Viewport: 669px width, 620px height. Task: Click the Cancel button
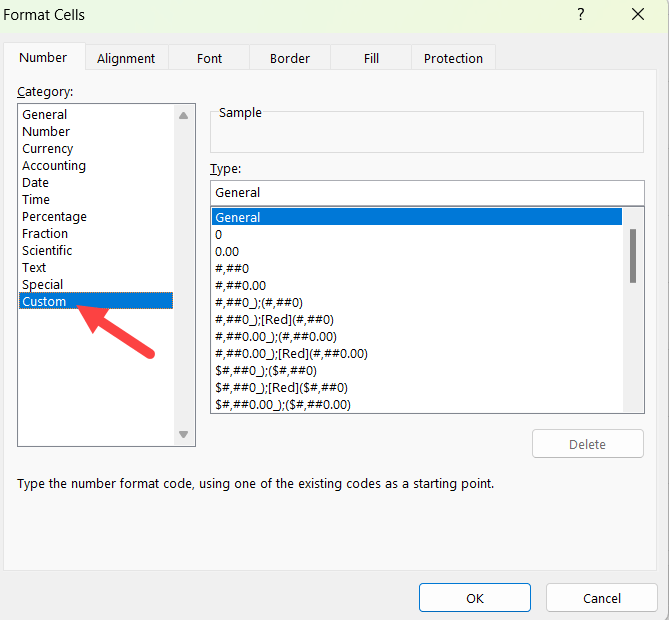(x=602, y=598)
